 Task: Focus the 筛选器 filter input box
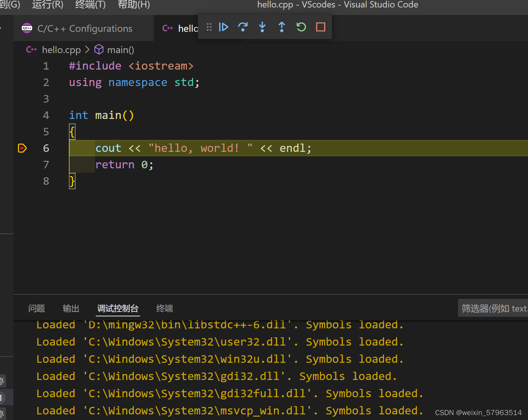493,308
